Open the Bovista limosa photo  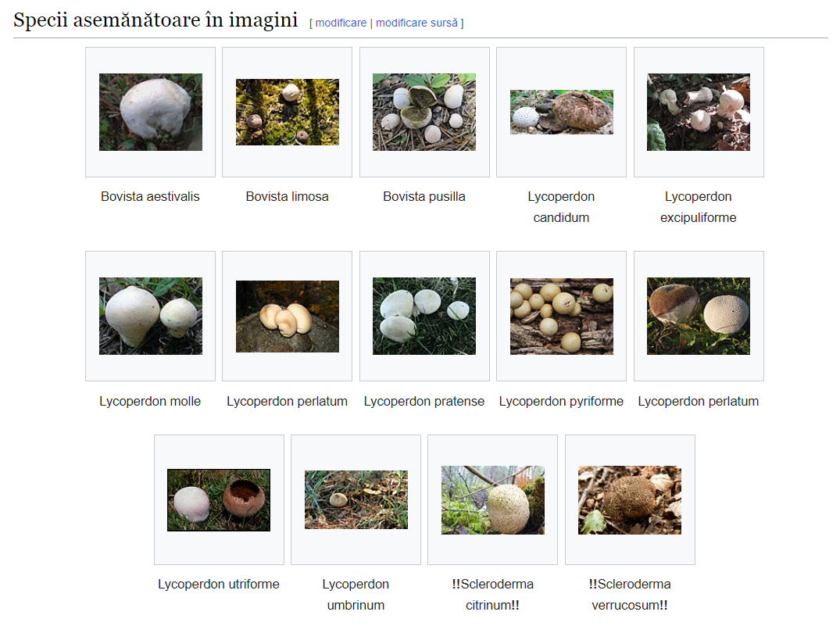[x=287, y=112]
